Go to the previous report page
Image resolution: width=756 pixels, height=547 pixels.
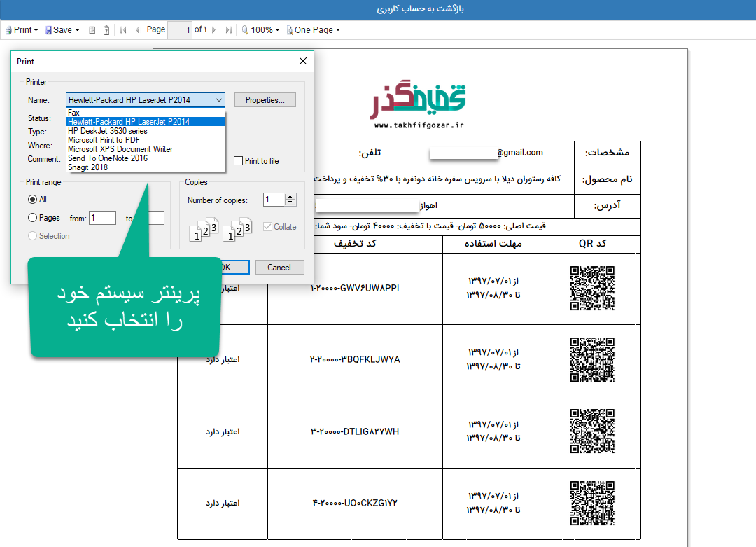(138, 30)
